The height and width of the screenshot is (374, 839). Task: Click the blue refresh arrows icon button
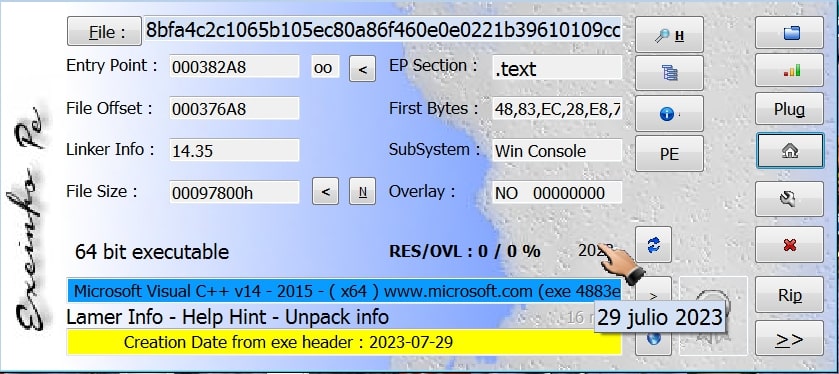653,245
